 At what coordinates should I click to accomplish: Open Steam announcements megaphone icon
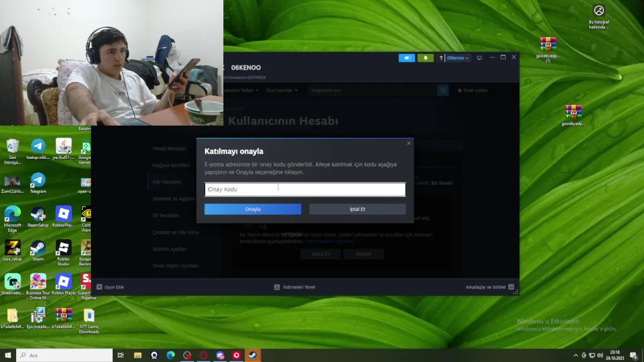point(407,58)
